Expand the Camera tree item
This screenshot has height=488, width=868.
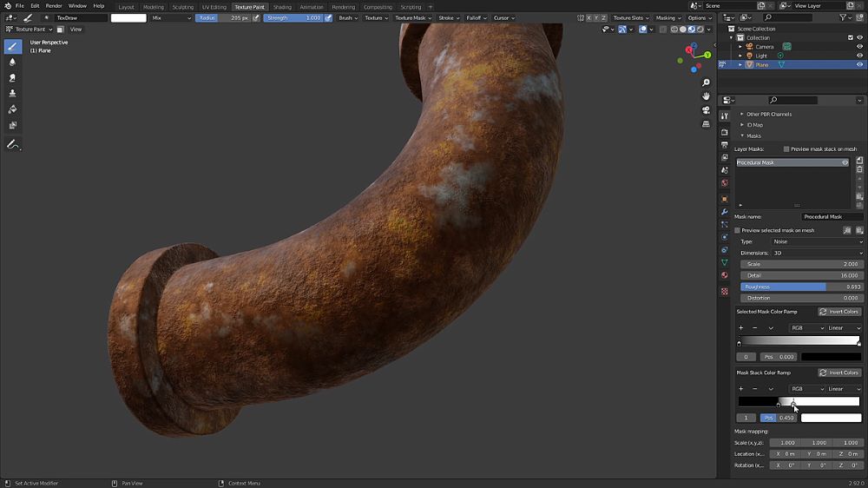tap(740, 47)
